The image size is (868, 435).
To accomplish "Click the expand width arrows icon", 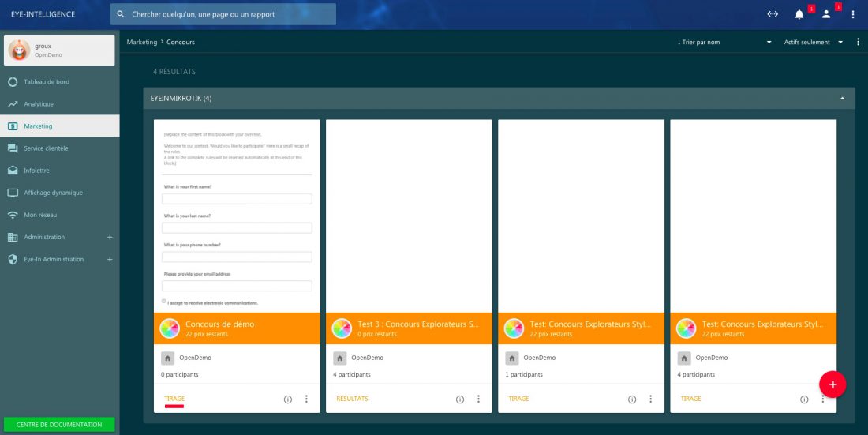I will tap(773, 14).
